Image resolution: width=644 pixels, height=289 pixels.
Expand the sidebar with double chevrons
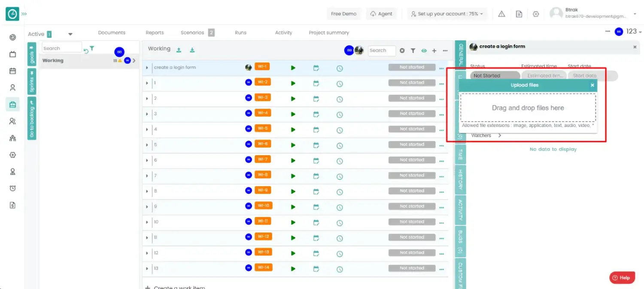24,14
